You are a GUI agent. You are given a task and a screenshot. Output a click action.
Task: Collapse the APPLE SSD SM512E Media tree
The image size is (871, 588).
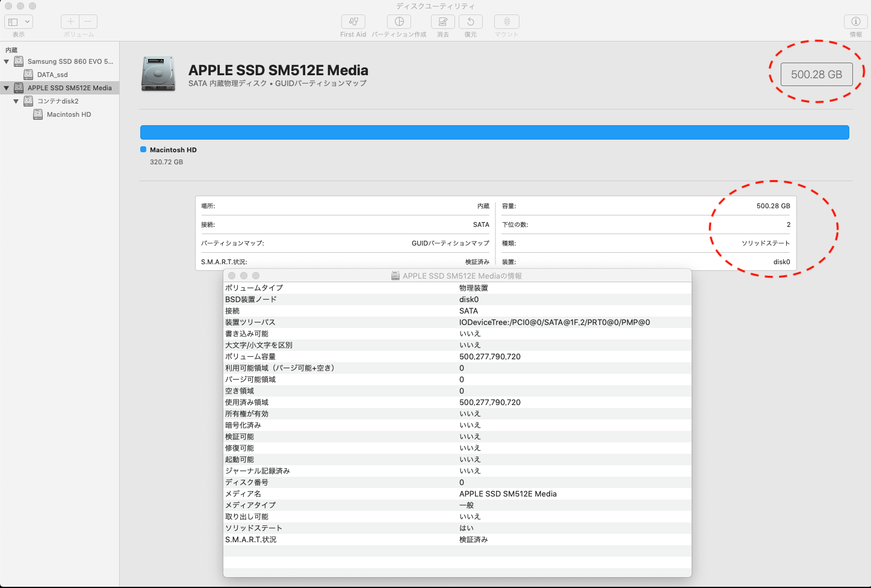click(7, 88)
